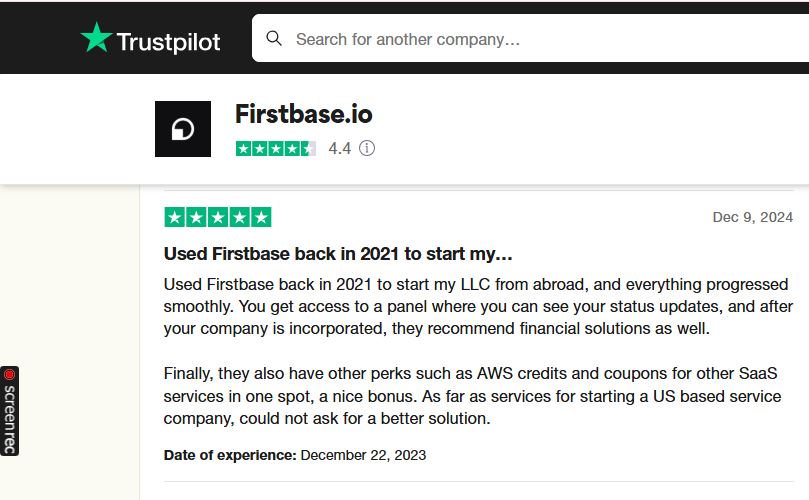This screenshot has height=500, width=809.
Task: Click the 4.4 TrustScore number
Action: (339, 149)
